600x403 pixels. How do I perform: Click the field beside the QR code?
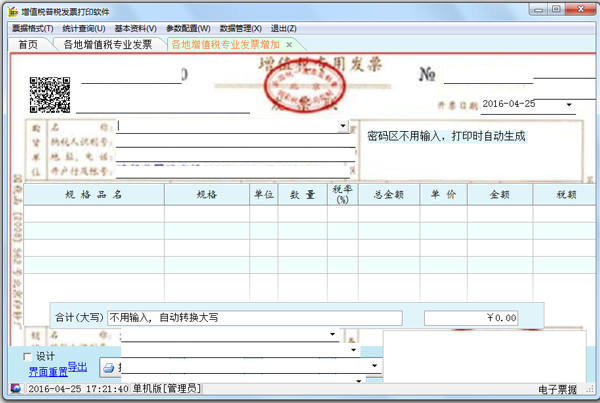(131, 76)
